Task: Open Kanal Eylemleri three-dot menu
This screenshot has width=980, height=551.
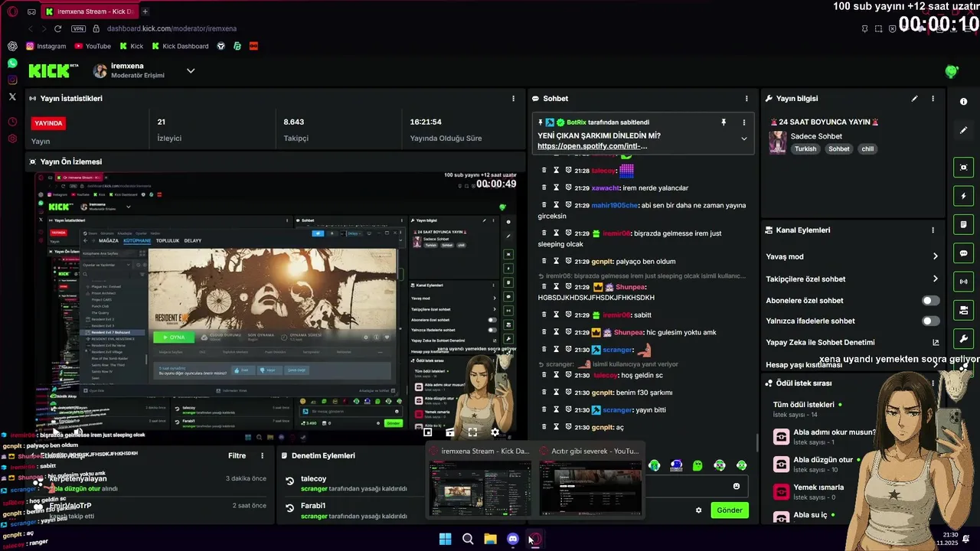Action: (x=933, y=230)
